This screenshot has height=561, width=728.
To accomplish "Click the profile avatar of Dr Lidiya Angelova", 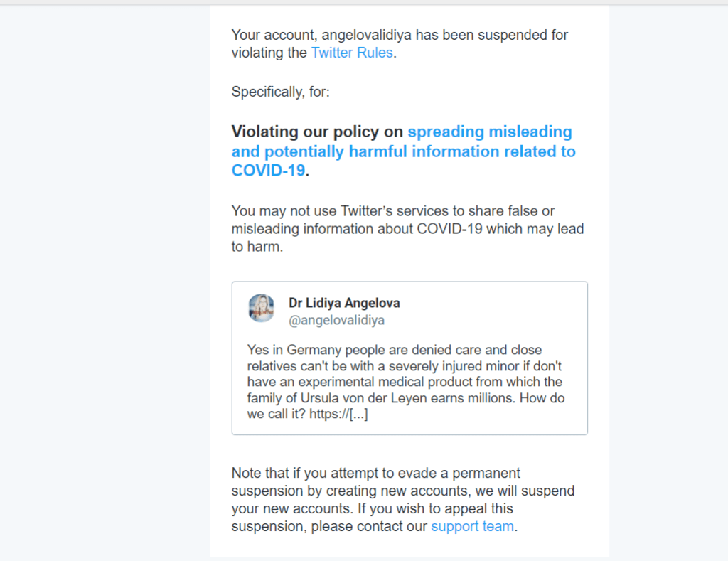I will (262, 309).
